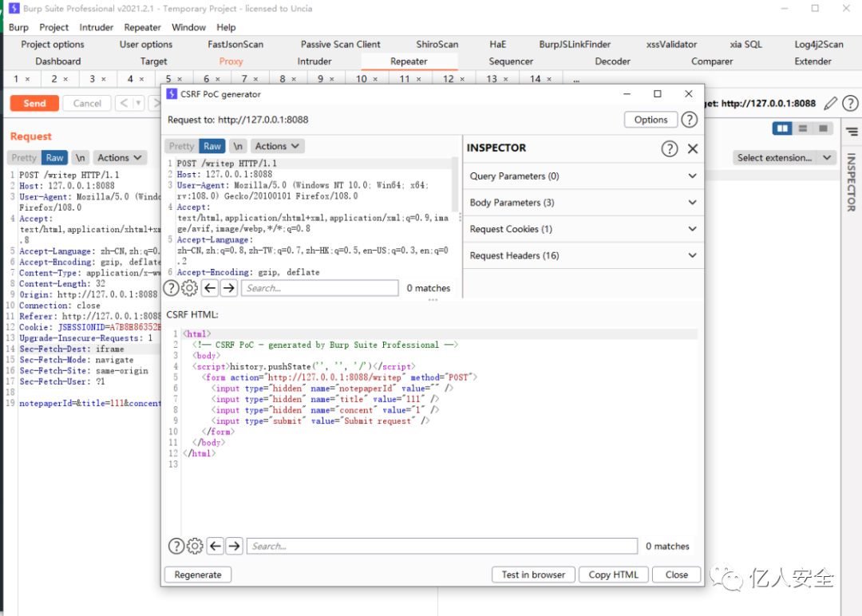This screenshot has width=862, height=616.
Task: Close Repeater tab 14 with x
Action: pyautogui.click(x=549, y=79)
